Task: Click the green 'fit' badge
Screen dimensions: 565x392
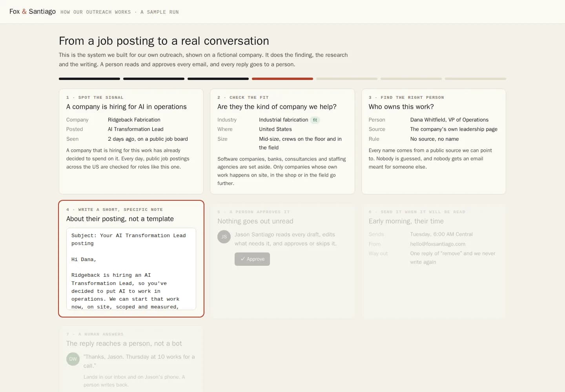Action: (x=315, y=120)
